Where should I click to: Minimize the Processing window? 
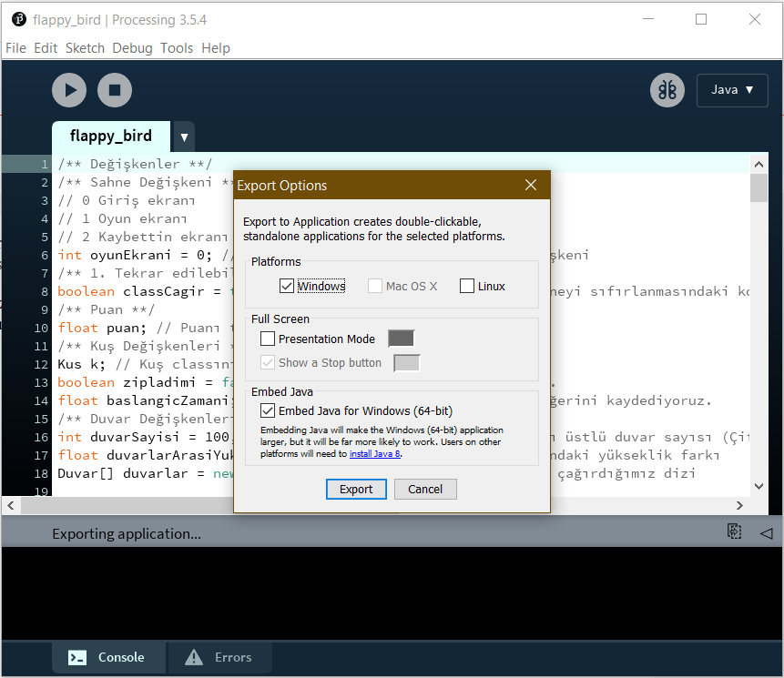tap(648, 19)
